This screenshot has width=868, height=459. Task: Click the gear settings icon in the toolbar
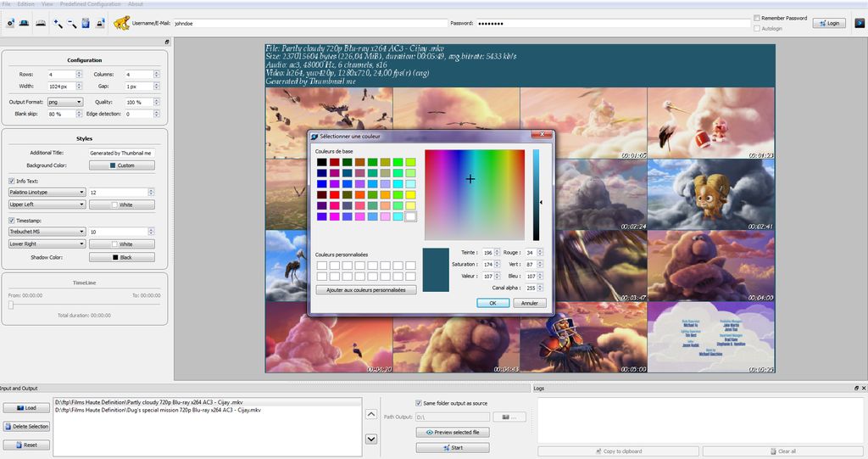click(x=10, y=23)
